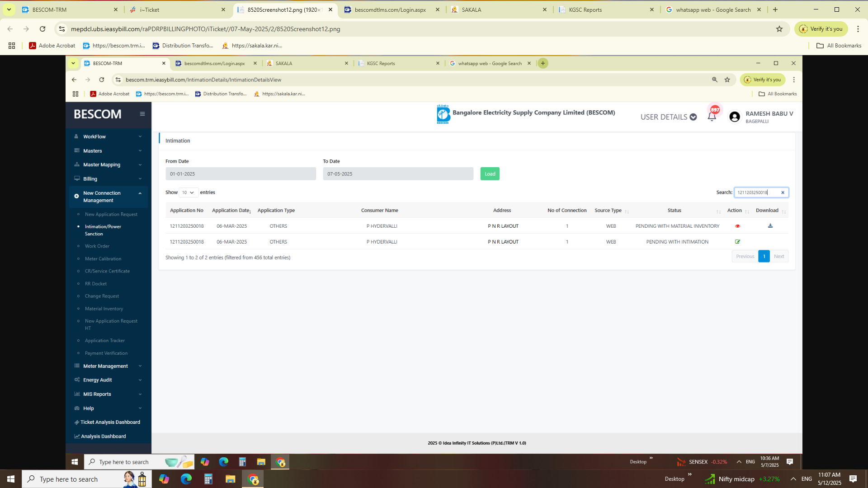
Task: Click the From Date field 01-01-2025
Action: coord(241,174)
